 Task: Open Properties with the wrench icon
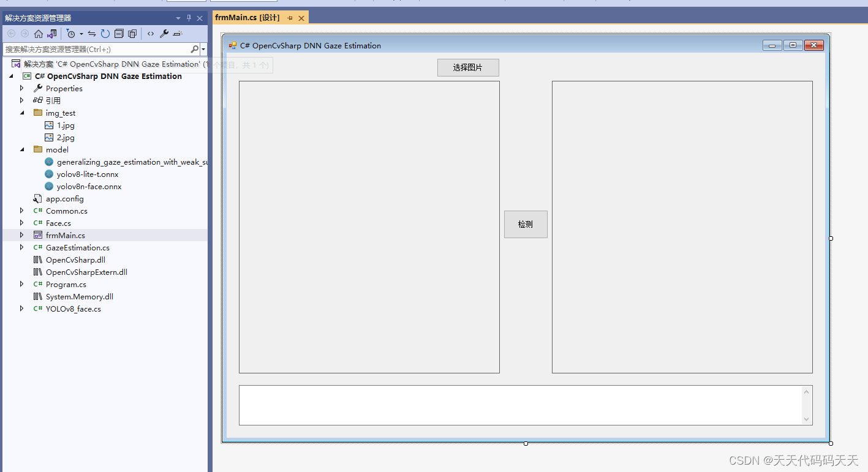tap(164, 34)
